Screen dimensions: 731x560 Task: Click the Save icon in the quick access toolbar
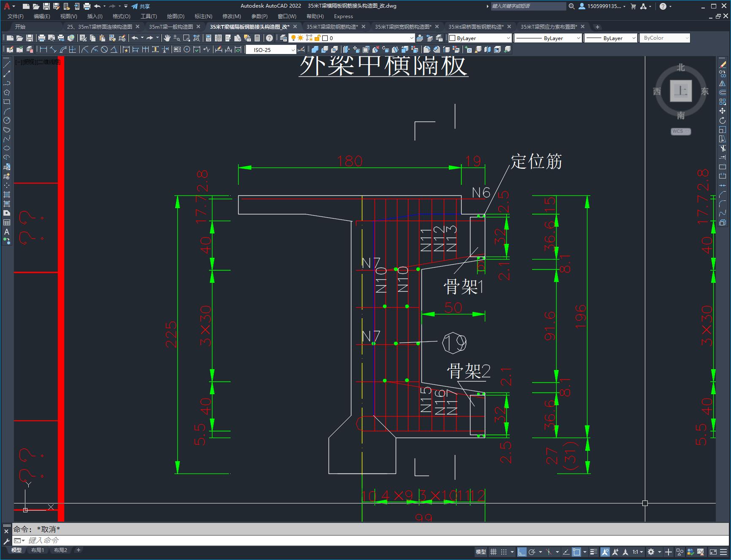[x=46, y=6]
